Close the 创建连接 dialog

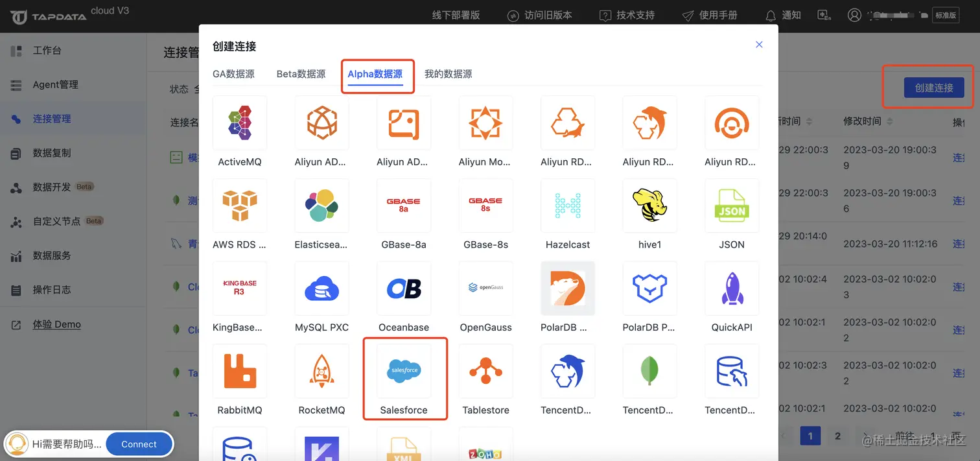coord(759,45)
